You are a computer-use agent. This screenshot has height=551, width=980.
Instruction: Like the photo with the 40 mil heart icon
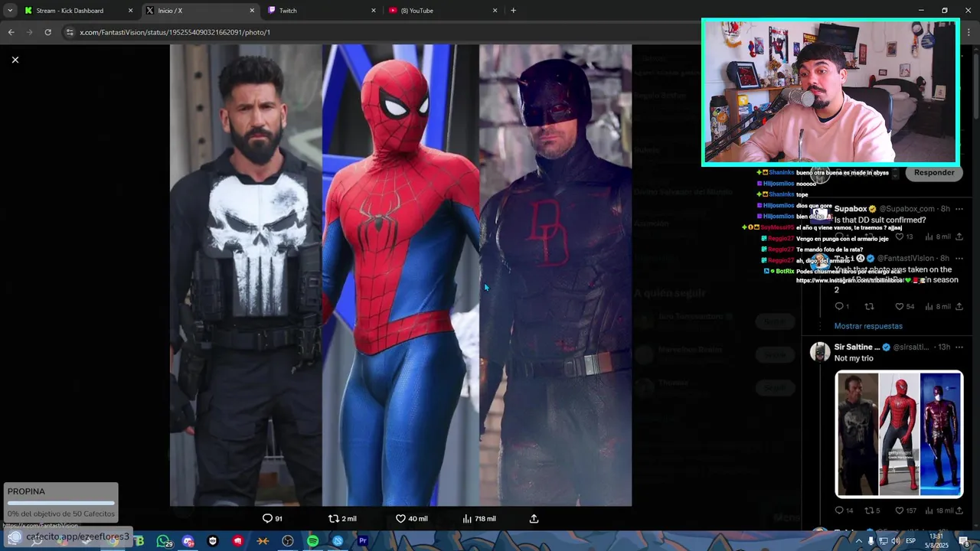(x=412, y=519)
